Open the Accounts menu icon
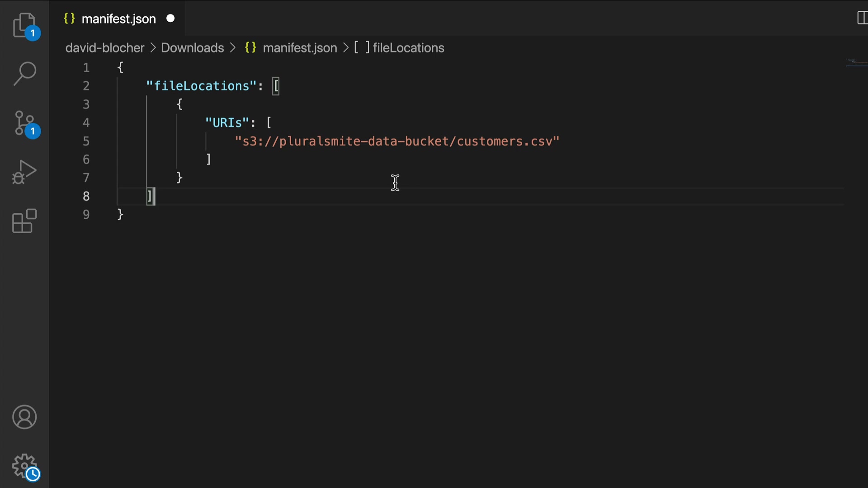 24,417
